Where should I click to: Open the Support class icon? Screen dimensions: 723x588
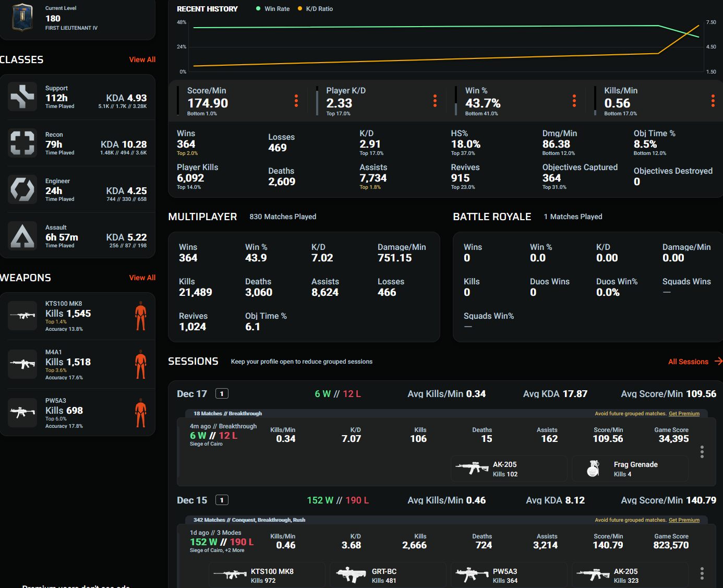tap(22, 97)
